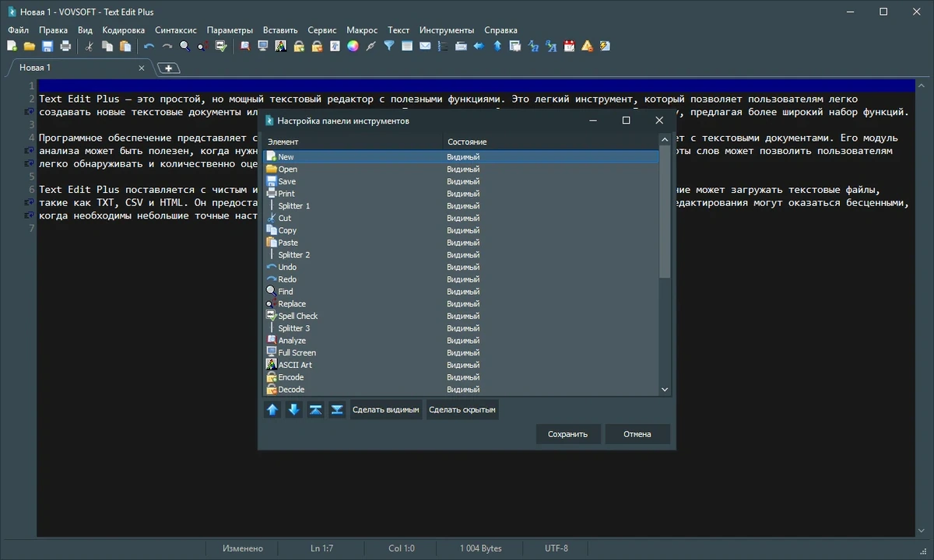Click the Decode lock icon in main toolbar
Screen dimensions: 934x560
tap(317, 46)
